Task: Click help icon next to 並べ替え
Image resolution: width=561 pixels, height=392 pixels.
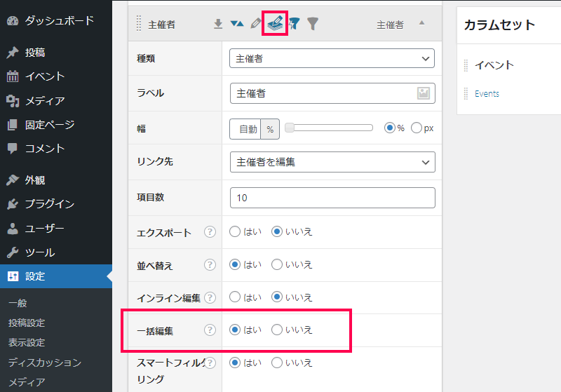Action: pos(210,264)
